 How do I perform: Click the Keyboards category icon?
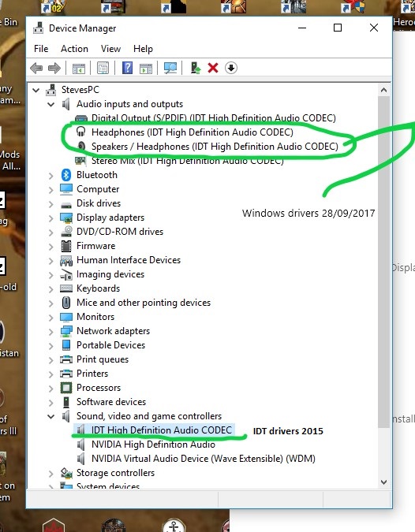[x=66, y=288]
